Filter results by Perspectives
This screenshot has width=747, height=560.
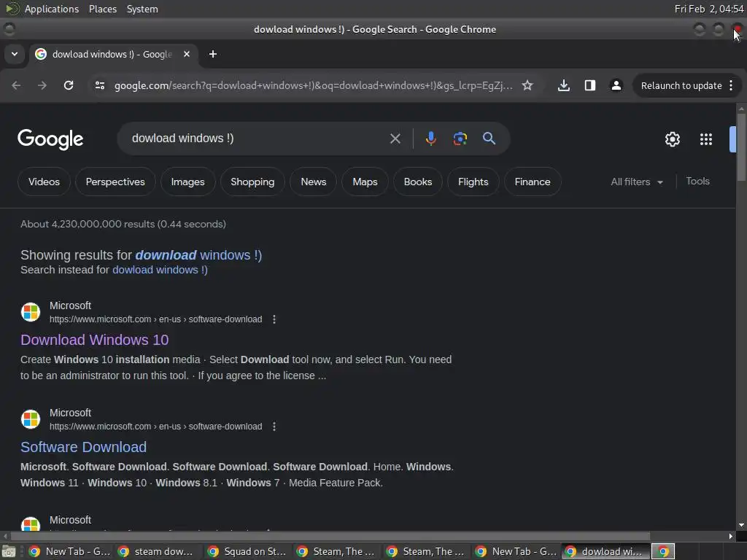coord(115,182)
